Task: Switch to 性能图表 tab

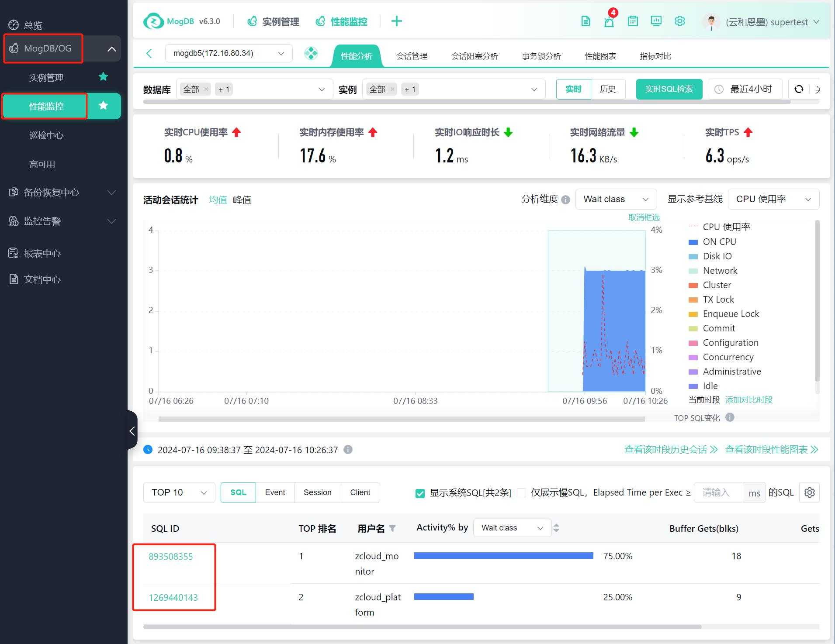Action: [600, 56]
